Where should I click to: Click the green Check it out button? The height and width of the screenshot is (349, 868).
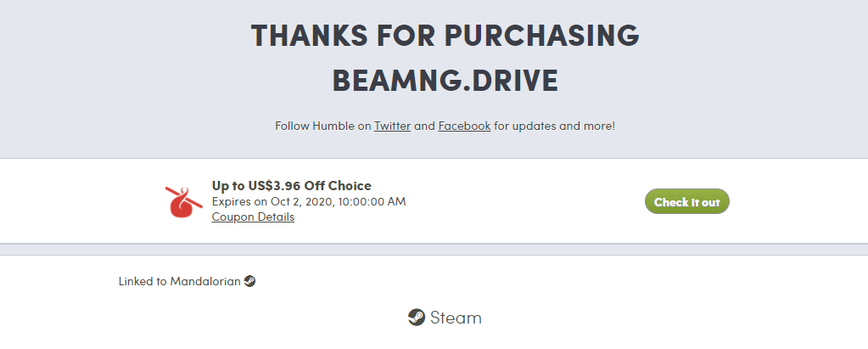[687, 201]
